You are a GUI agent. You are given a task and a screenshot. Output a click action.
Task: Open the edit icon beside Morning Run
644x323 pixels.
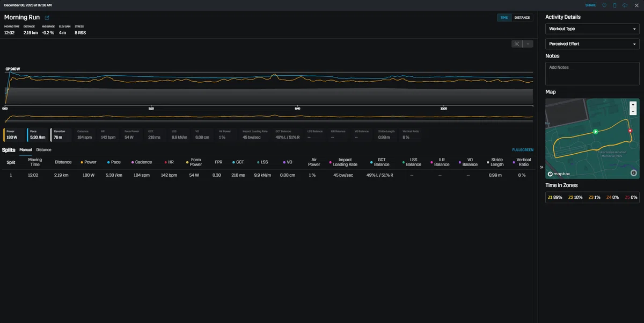tap(47, 18)
